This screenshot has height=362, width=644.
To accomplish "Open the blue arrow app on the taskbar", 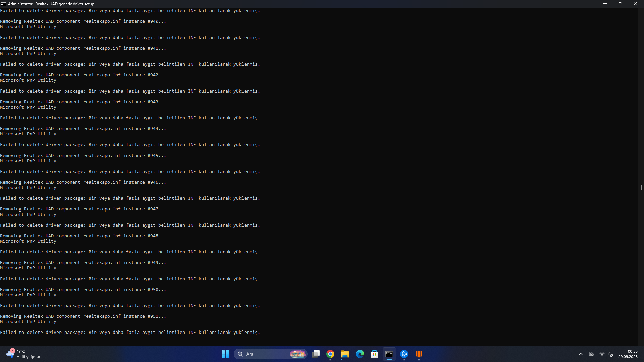I will [404, 354].
